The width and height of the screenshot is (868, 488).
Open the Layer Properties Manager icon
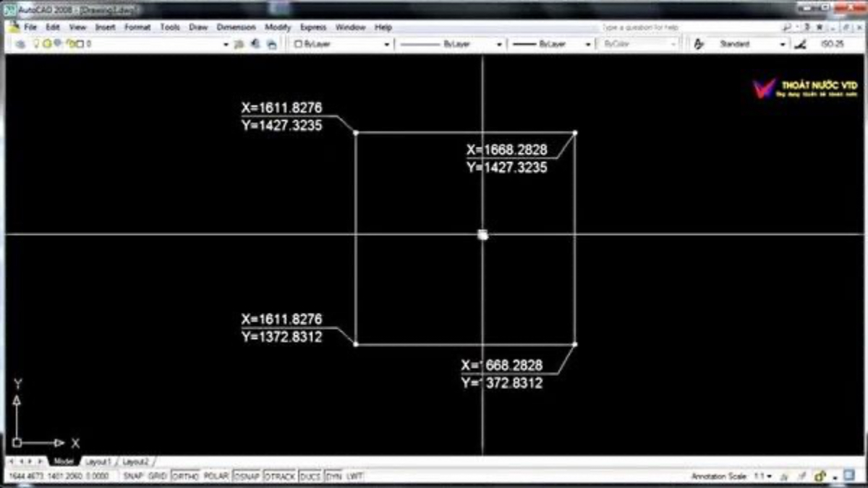[x=20, y=44]
